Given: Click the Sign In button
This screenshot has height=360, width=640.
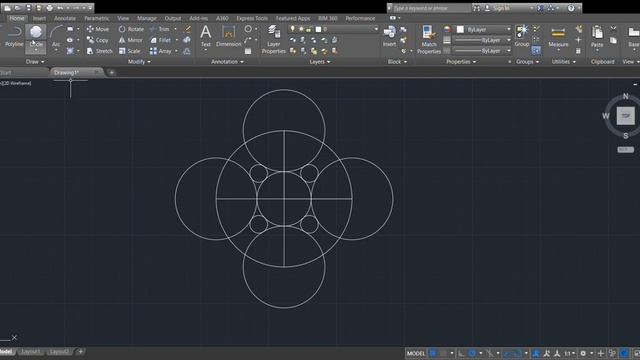Looking at the screenshot, I should pyautogui.click(x=502, y=8).
